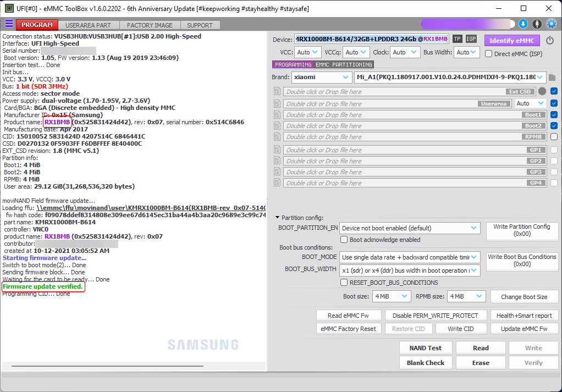Open the BOOT_MODE dropdown
Image resolution: width=562 pixels, height=392 pixels.
point(409,257)
